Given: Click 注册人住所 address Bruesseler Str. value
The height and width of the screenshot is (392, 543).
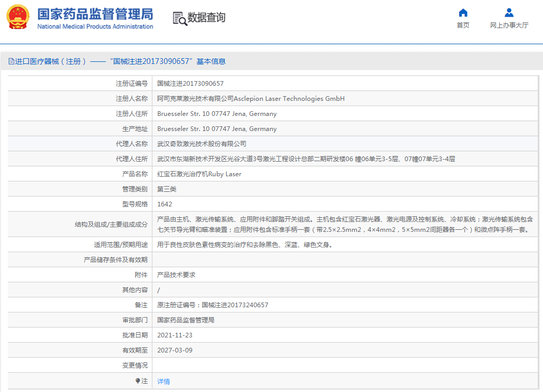Looking at the screenshot, I should click(x=217, y=113).
